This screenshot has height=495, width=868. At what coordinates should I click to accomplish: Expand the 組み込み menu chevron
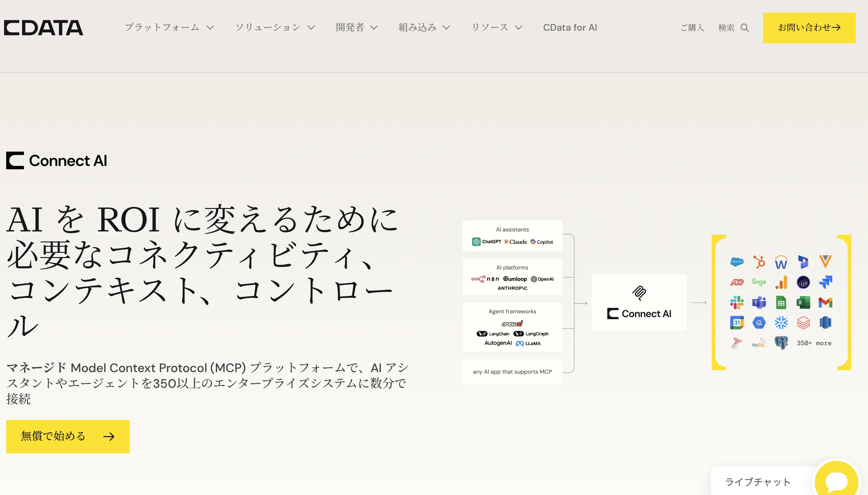(x=446, y=28)
